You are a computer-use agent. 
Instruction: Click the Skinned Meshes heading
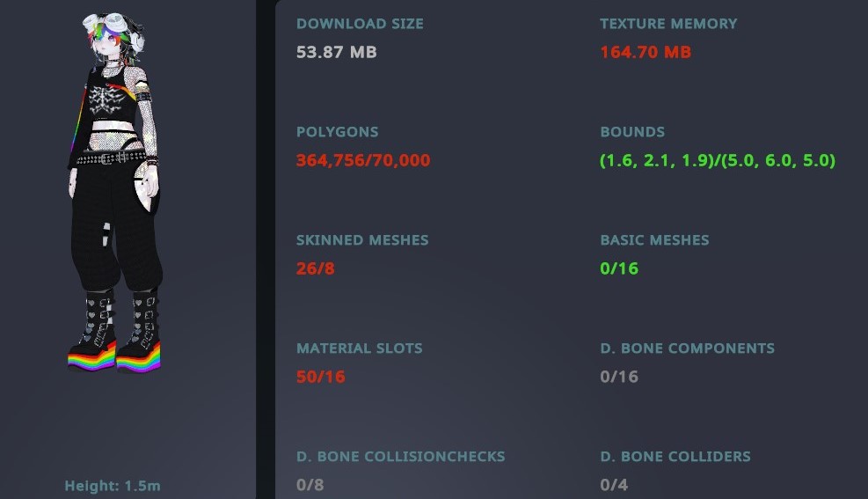tap(362, 240)
